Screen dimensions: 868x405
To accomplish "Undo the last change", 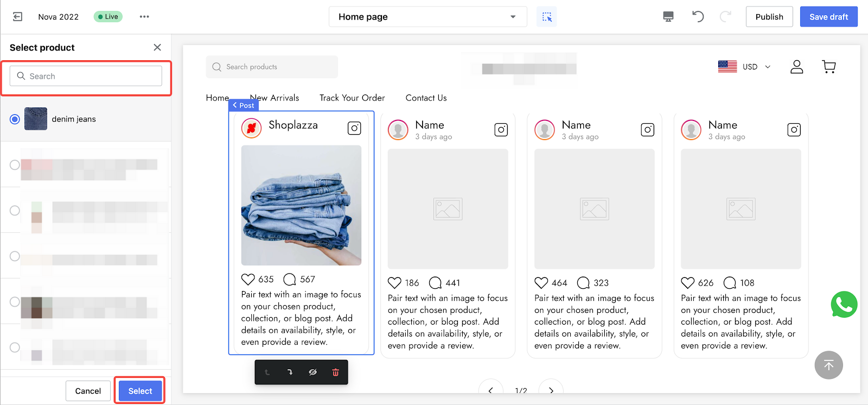I will point(698,17).
